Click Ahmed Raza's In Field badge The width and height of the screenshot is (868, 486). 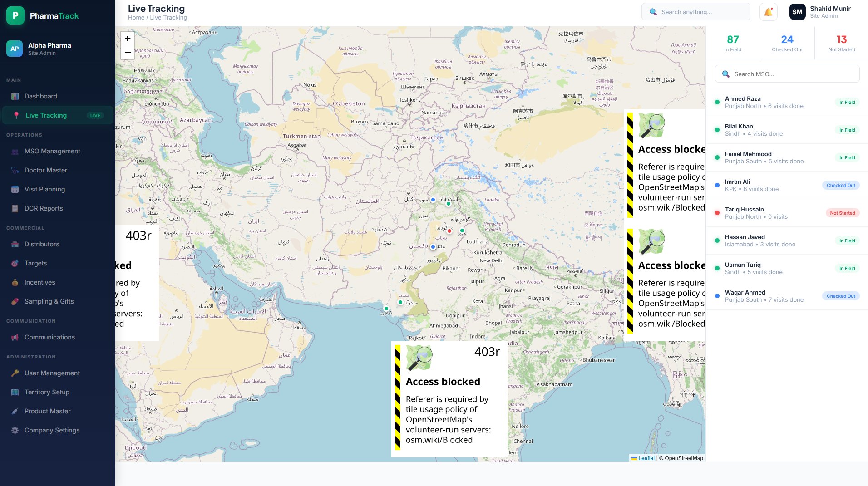(847, 103)
